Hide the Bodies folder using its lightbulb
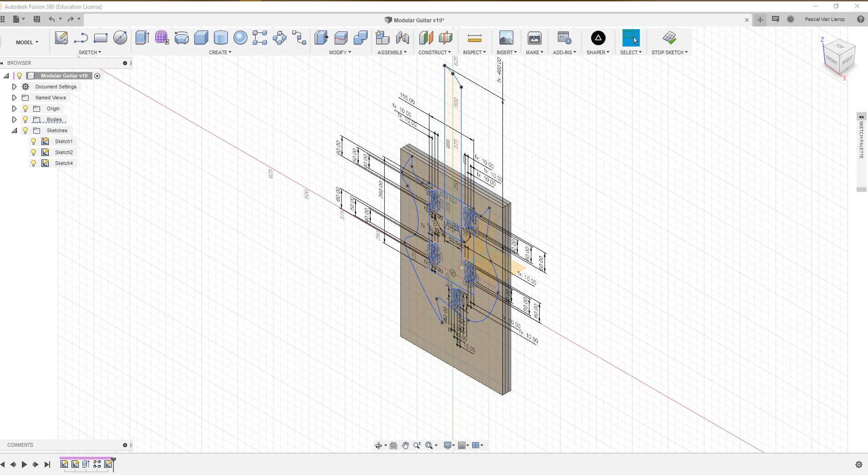 (26, 119)
